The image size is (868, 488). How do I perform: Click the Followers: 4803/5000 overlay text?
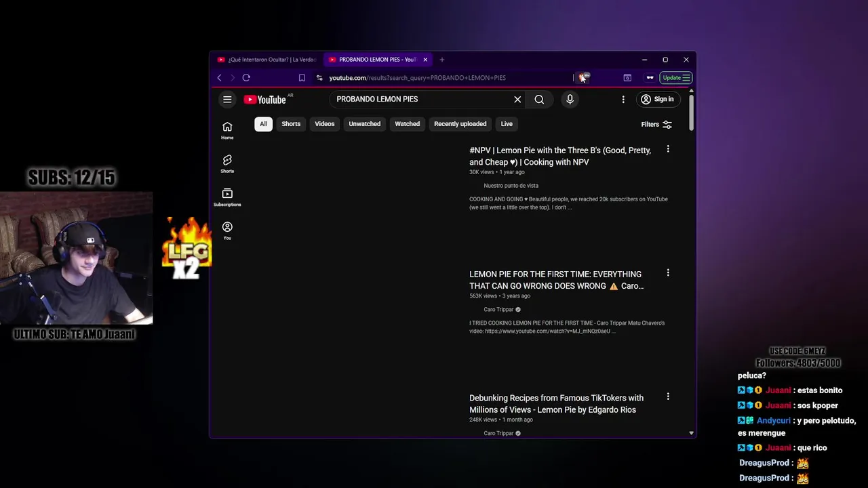(x=798, y=363)
